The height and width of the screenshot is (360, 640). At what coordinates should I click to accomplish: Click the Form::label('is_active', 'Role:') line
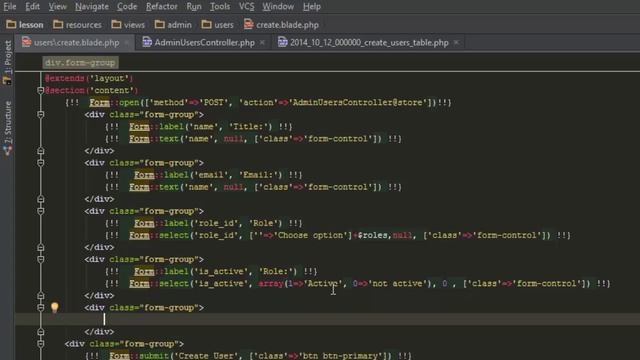tap(211, 271)
